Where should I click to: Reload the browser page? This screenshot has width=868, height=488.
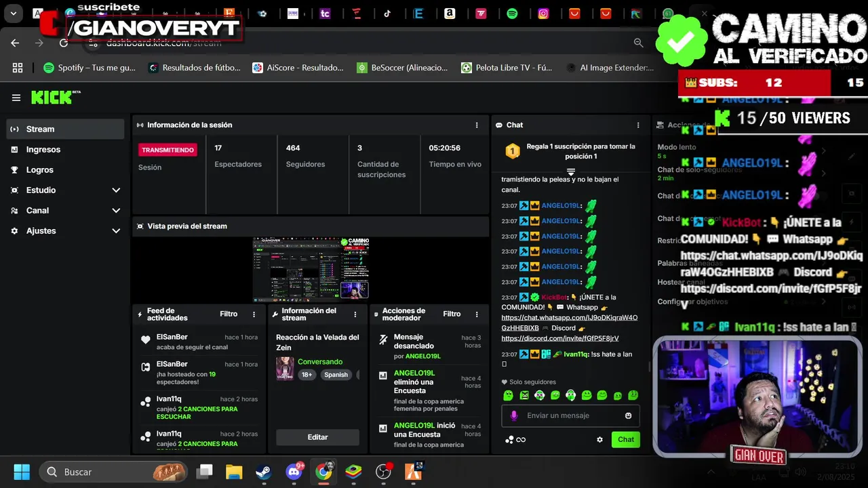(x=64, y=43)
